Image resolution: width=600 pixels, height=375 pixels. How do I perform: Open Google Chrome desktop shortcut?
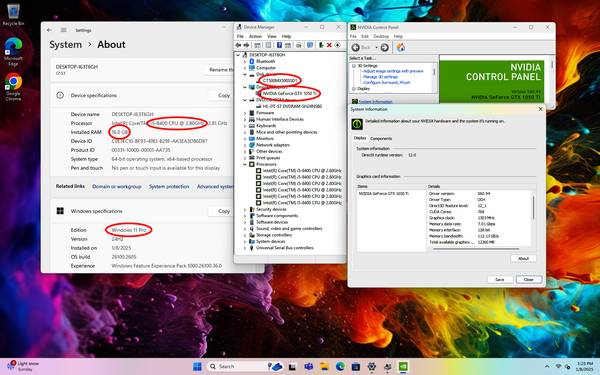coord(13,87)
